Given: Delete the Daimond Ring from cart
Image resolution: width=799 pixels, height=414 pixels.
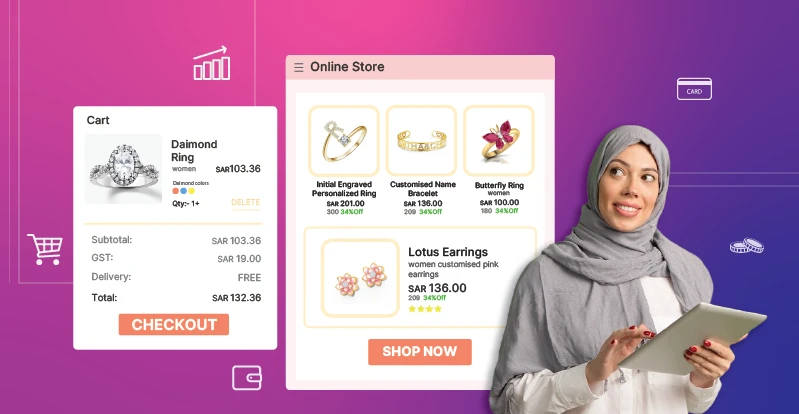Looking at the screenshot, I should (x=246, y=202).
